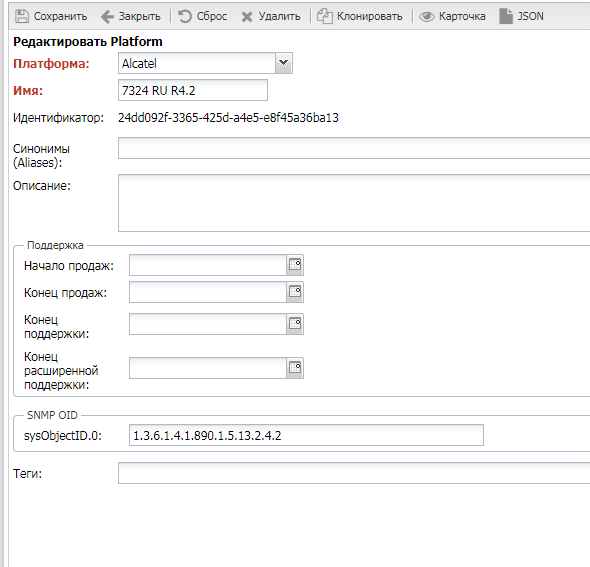Click the Clone copy icon
This screenshot has width=590, height=567.
pyautogui.click(x=325, y=17)
